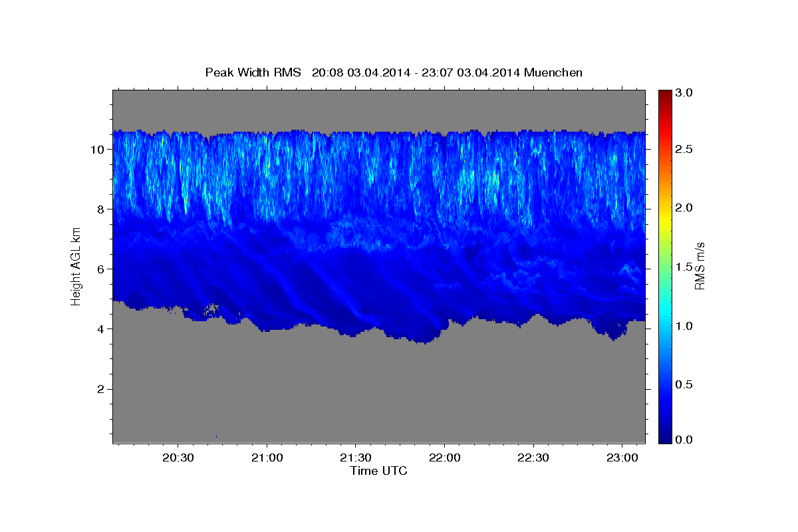798x532 pixels.
Task: Click the colorbar value 2.0
Action: click(x=684, y=208)
